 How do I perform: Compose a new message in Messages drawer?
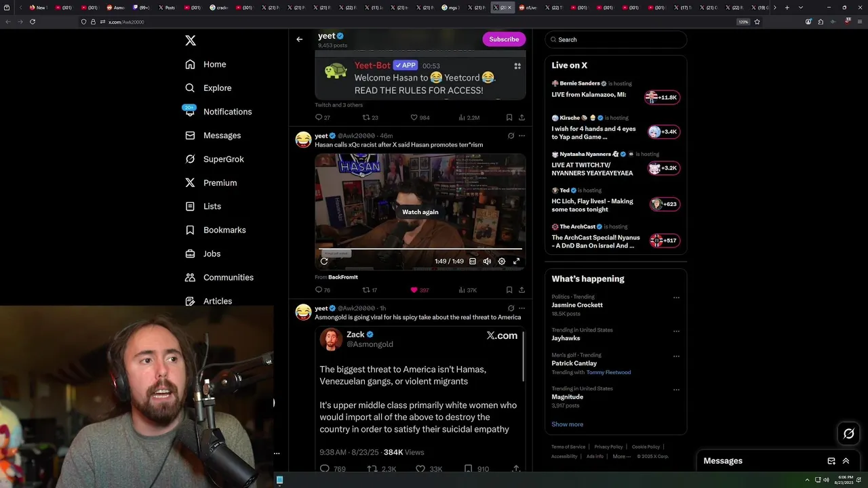pos(831,461)
